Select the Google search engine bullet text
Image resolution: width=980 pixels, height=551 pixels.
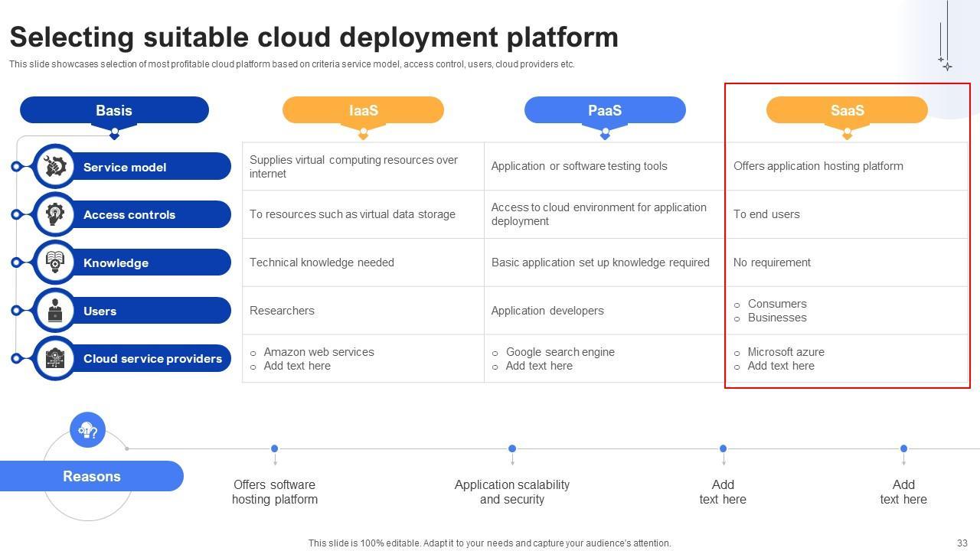point(560,352)
